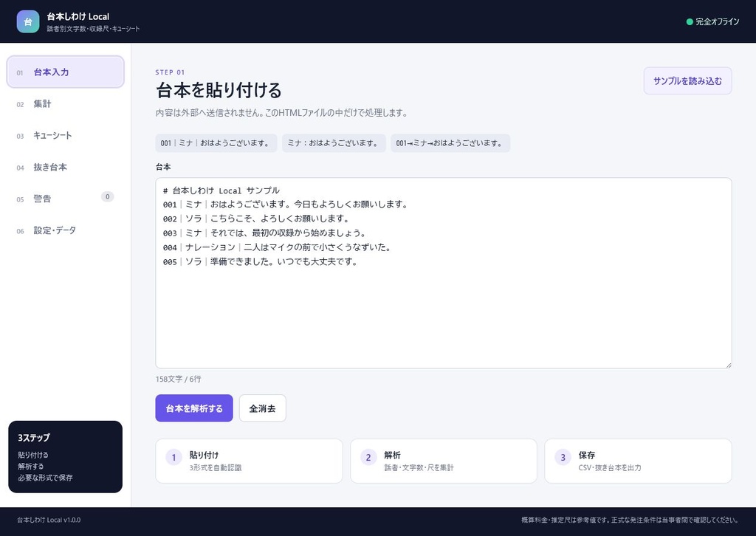Click the step 2 解析 card
The height and width of the screenshot is (536, 756).
point(444,461)
